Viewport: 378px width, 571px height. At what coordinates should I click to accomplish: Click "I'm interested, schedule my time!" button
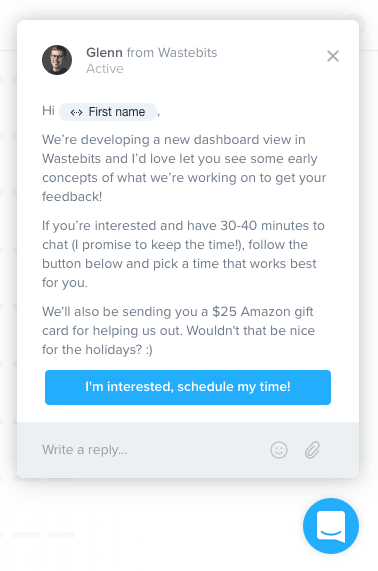click(x=188, y=387)
